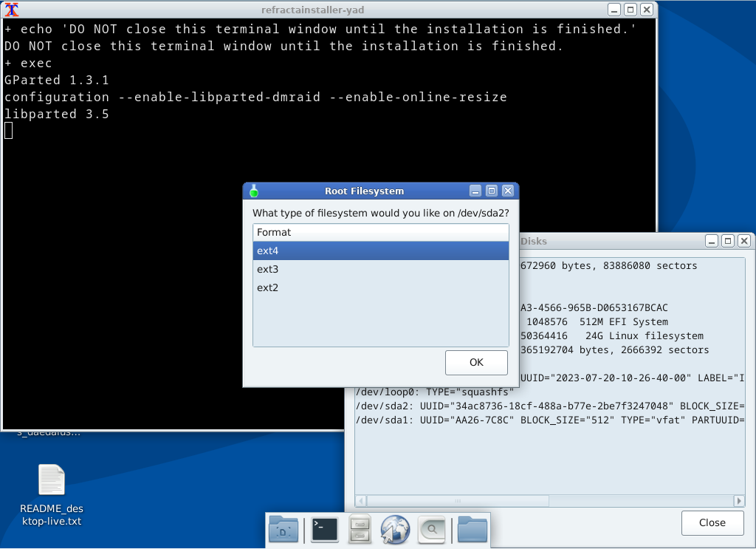Open the search tool in the taskbar
756x549 pixels.
click(430, 529)
